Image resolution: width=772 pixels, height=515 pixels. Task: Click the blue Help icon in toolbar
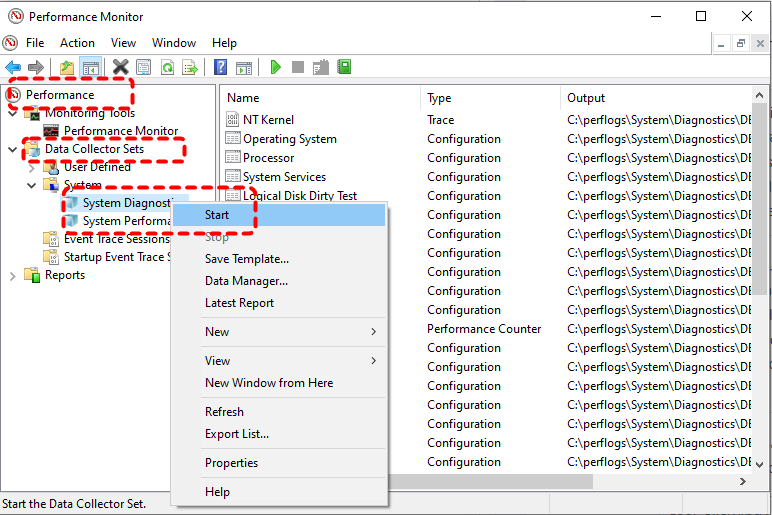(221, 67)
